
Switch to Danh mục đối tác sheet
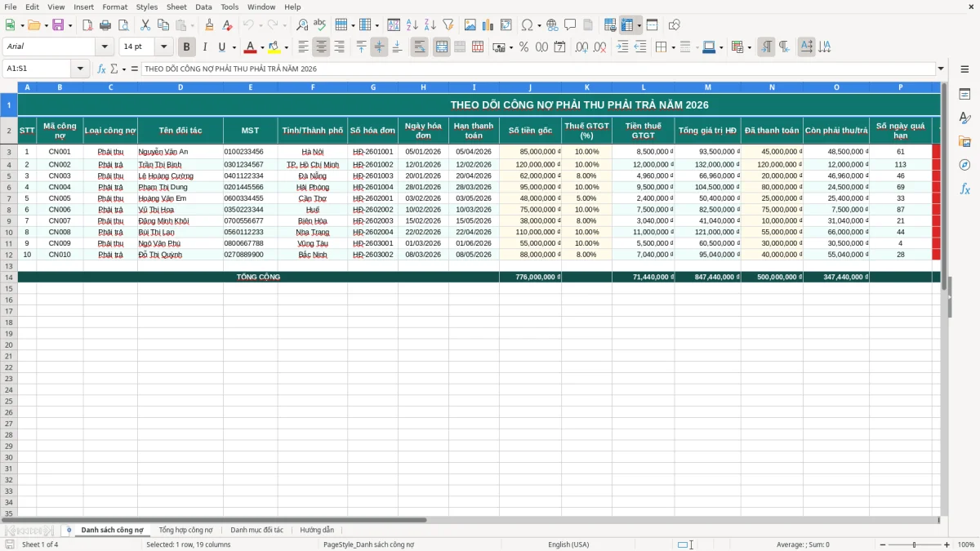pos(256,531)
